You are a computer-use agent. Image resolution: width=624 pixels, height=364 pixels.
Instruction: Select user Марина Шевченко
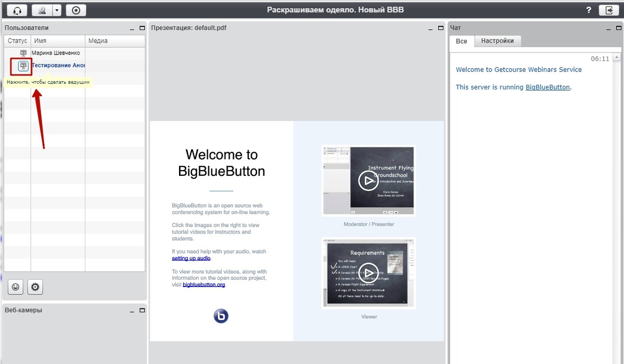(56, 53)
